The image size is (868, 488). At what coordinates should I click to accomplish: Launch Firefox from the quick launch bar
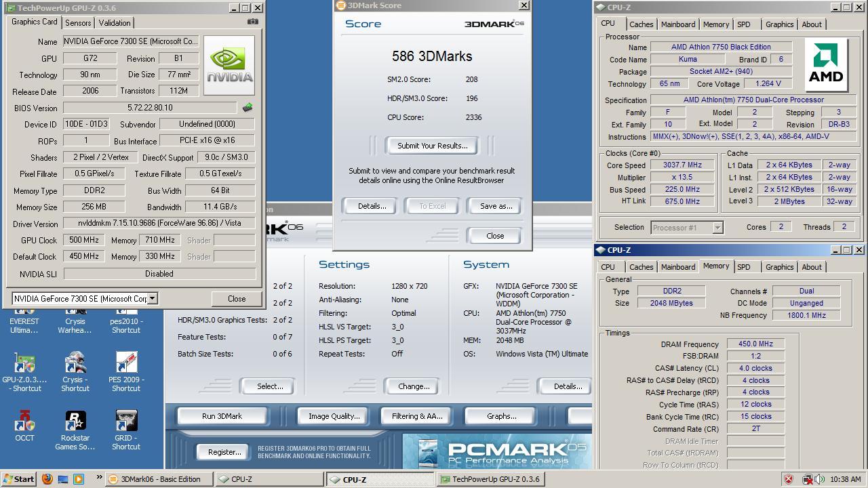click(47, 479)
